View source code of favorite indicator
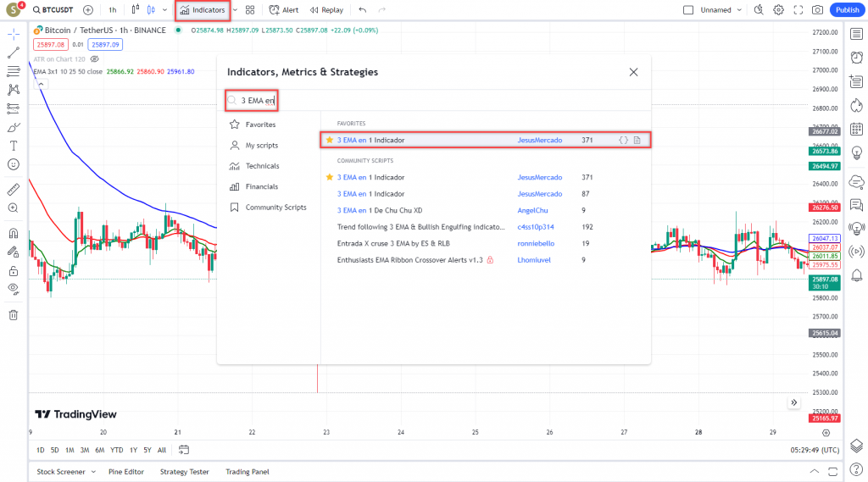This screenshot has width=868, height=482. 623,141
